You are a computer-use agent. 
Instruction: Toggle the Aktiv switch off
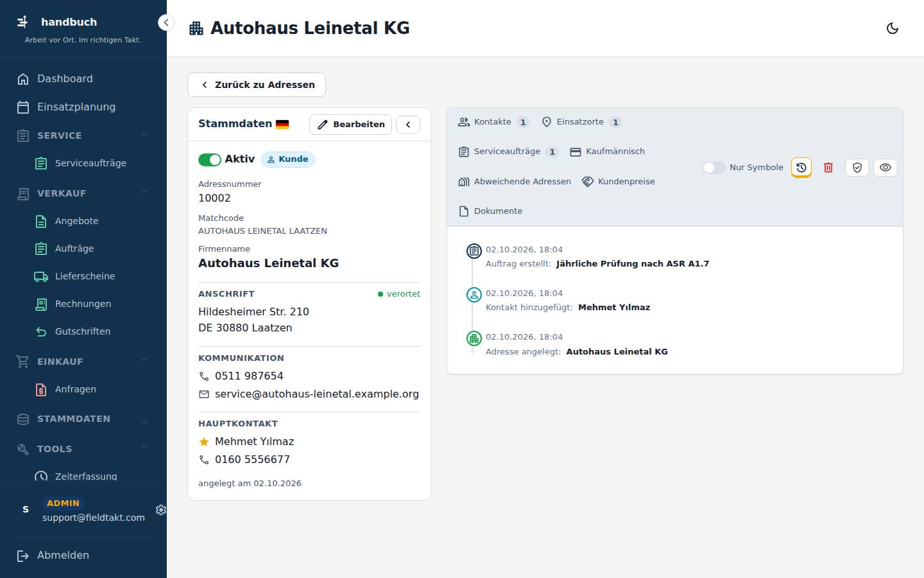tap(210, 160)
